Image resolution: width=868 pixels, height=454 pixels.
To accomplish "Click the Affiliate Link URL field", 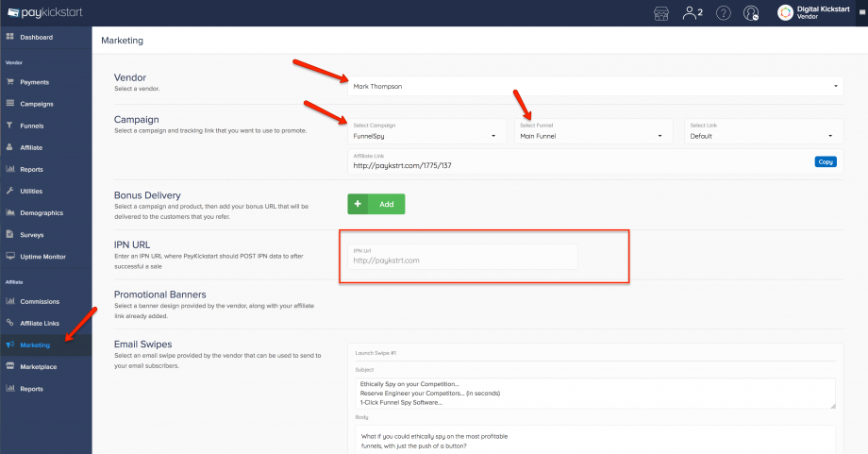I will click(595, 161).
